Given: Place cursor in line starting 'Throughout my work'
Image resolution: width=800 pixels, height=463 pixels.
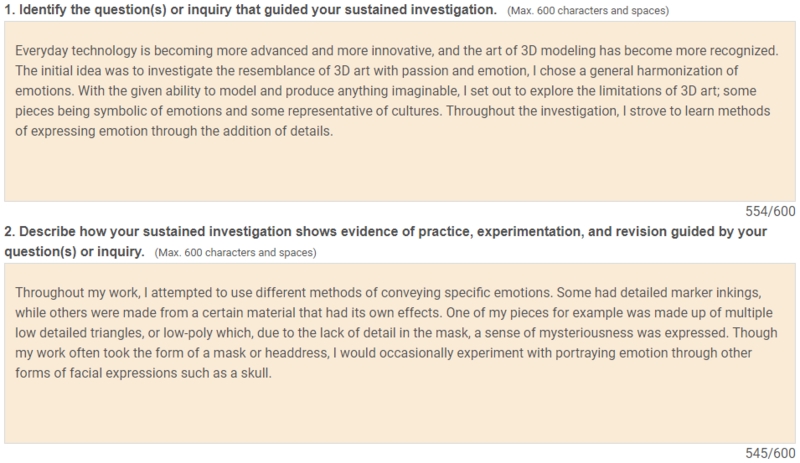Looking at the screenshot, I should point(388,293).
